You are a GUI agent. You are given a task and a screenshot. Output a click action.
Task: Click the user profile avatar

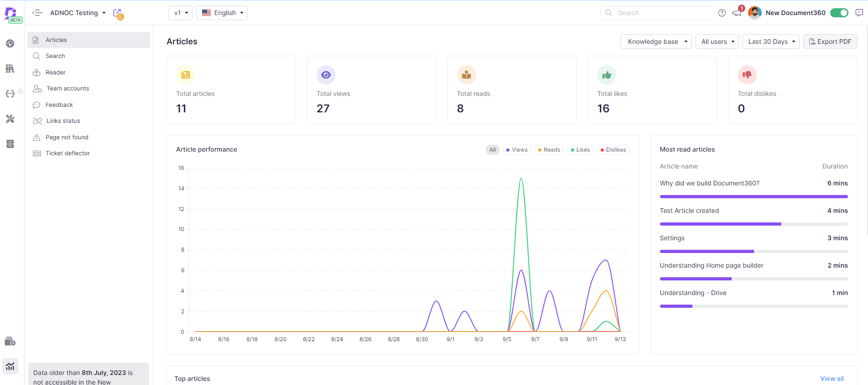click(755, 13)
